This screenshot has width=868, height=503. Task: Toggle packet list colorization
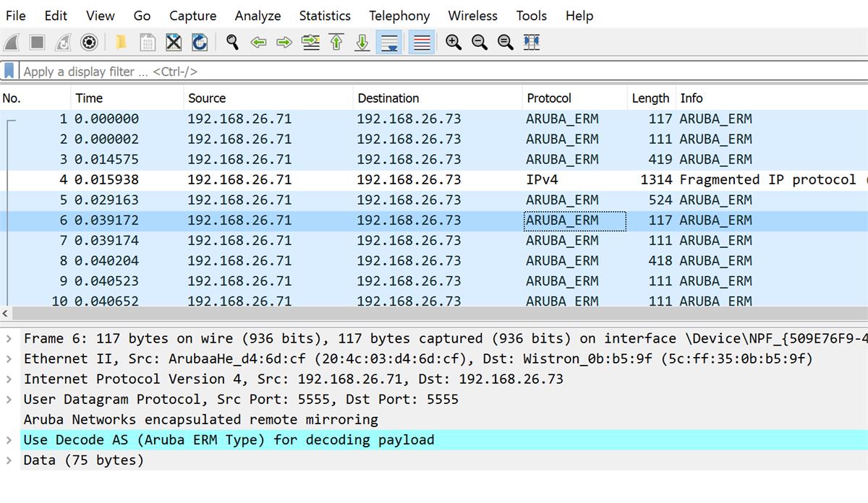pyautogui.click(x=420, y=42)
